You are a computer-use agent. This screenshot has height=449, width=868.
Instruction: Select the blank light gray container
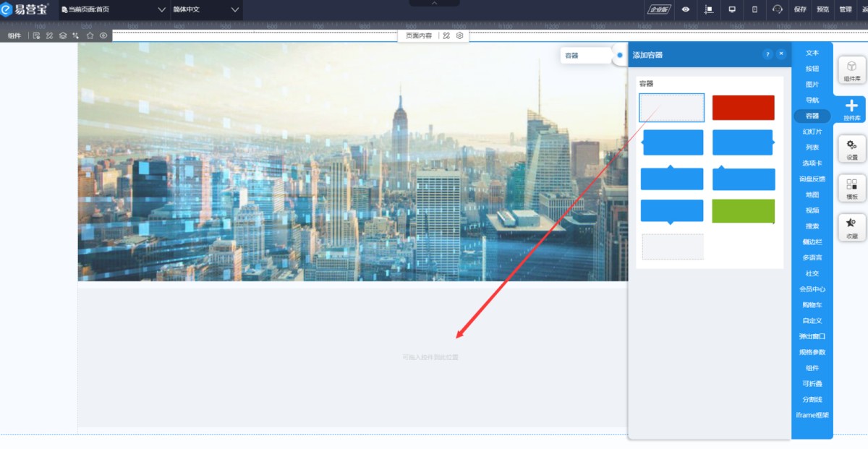click(671, 108)
